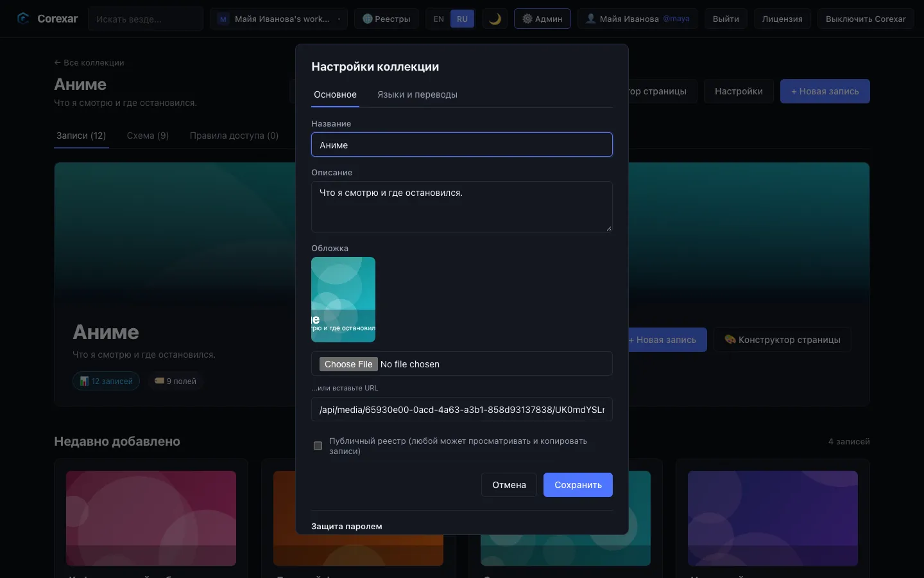Click the Выйти button
Image resolution: width=924 pixels, height=578 pixels.
click(x=726, y=19)
